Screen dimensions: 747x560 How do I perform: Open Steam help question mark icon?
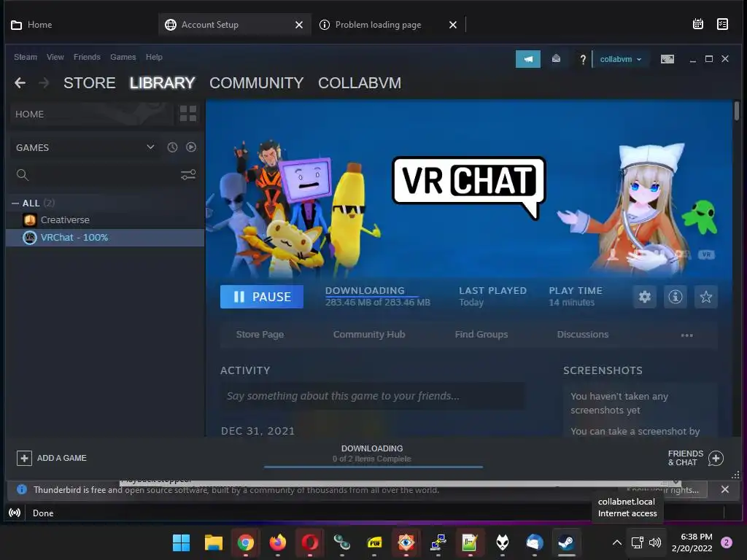point(583,60)
